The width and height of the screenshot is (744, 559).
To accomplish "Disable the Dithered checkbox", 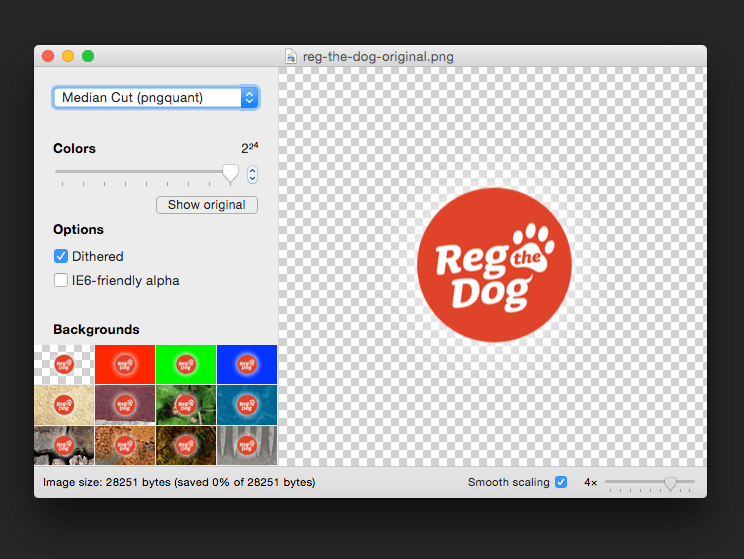I will [x=61, y=256].
